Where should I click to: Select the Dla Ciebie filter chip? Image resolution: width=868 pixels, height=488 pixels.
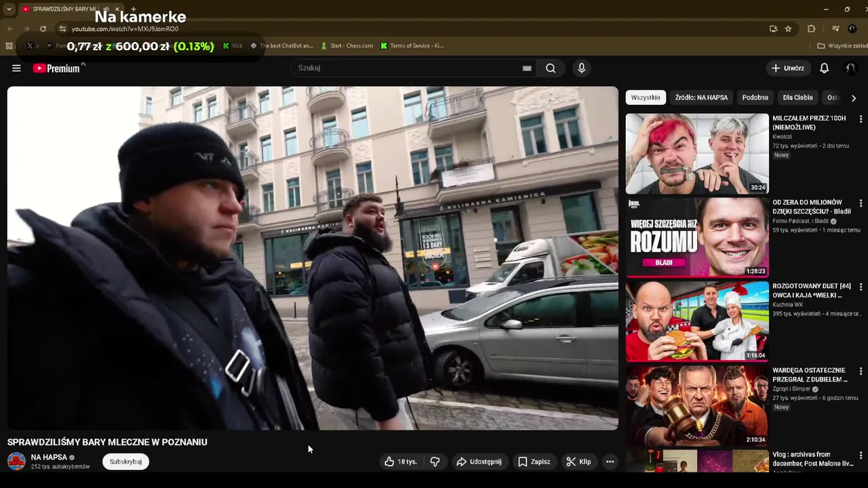(x=797, y=98)
